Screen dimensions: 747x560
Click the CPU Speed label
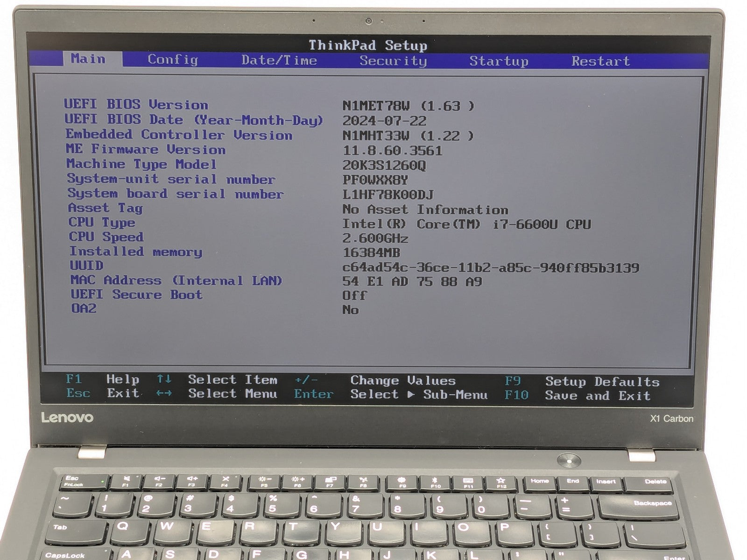tap(106, 237)
